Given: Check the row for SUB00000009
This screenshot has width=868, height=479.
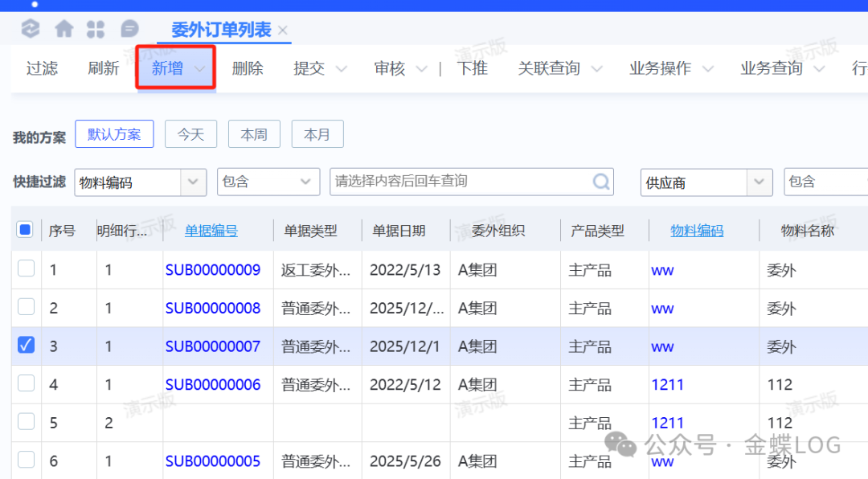Looking at the screenshot, I should [26, 268].
